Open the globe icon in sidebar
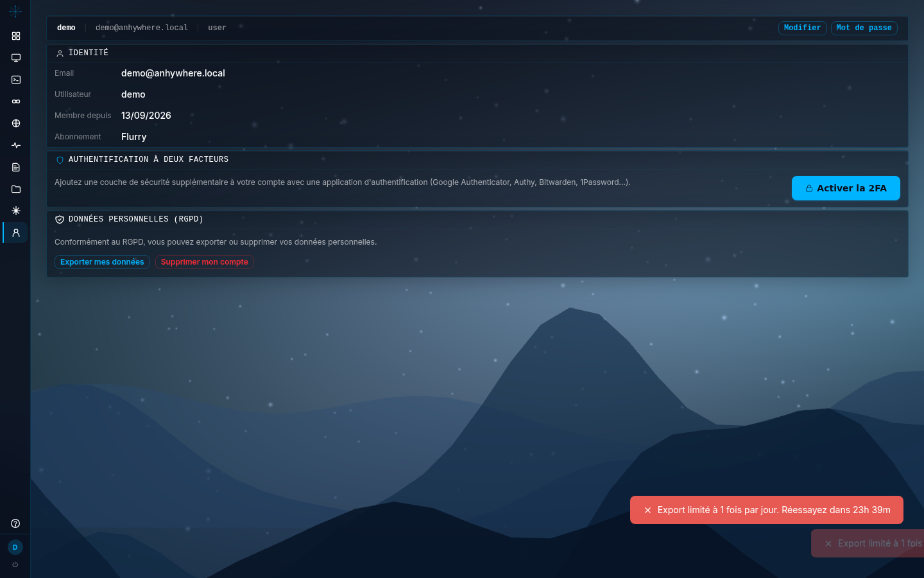The image size is (924, 578). [x=16, y=123]
